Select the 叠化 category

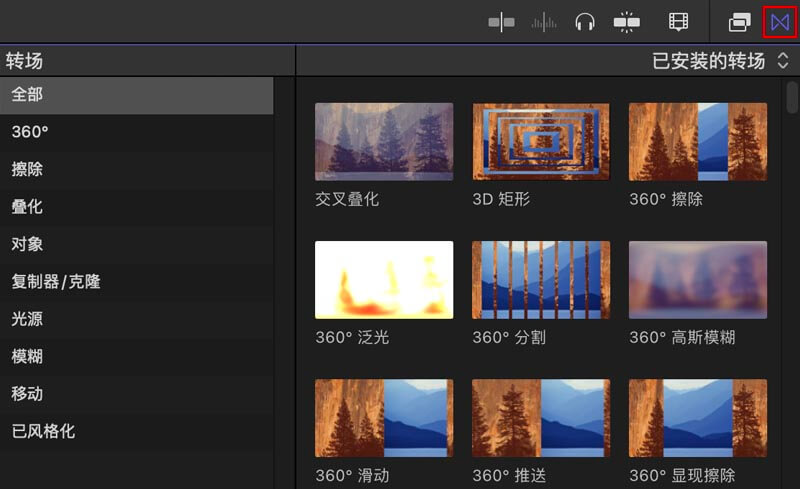[x=137, y=207]
